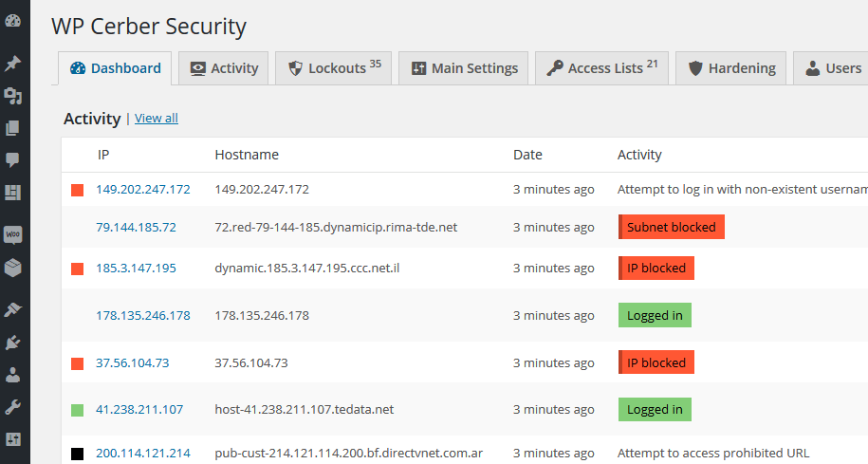The height and width of the screenshot is (464, 868).
Task: Open IP link 149.202.247.172
Action: 143,190
